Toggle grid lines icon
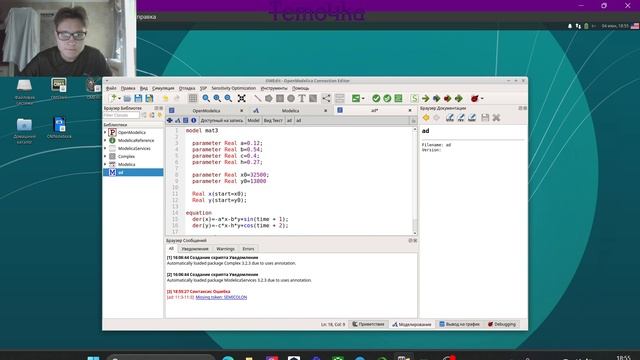 193,98
